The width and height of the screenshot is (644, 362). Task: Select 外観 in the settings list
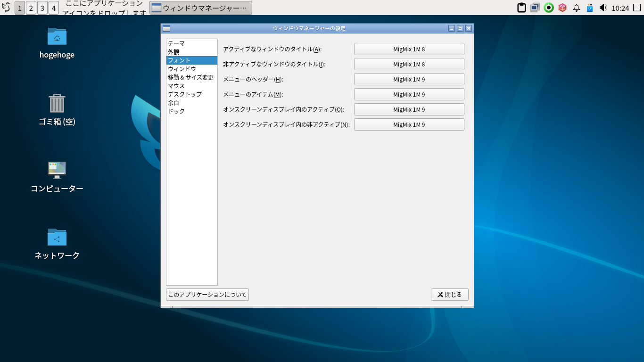pos(192,52)
